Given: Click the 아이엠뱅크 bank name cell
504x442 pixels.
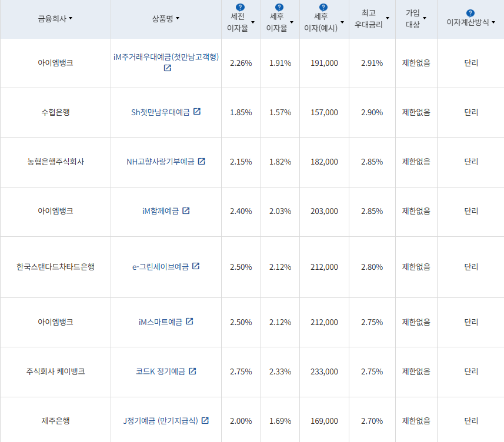Looking at the screenshot, I should tap(55, 63).
